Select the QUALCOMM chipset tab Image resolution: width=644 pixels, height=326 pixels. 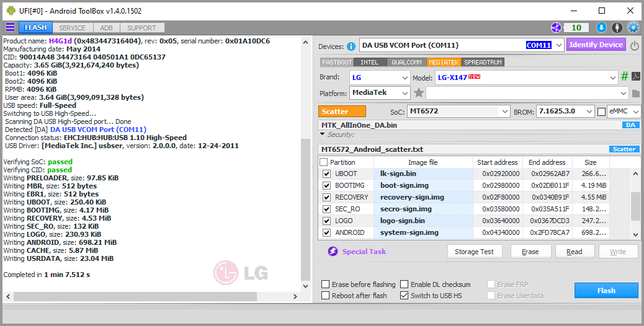coord(406,63)
